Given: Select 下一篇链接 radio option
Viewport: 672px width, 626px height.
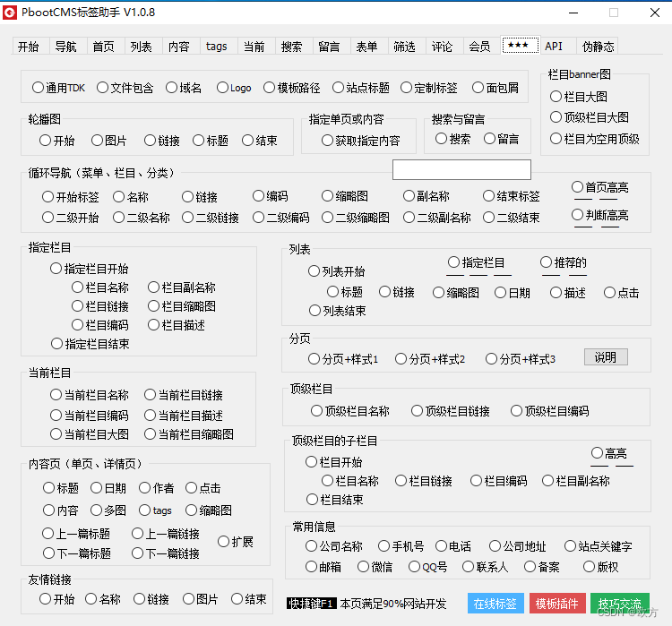Looking at the screenshot, I should tap(166, 553).
